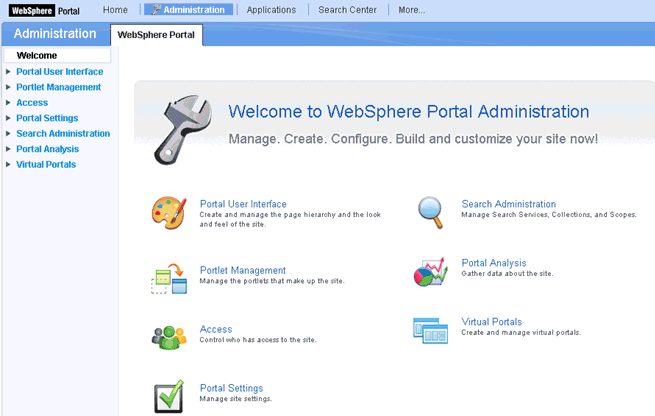Screen dimensions: 655x416
Task: Open the Search Administration link in main panel
Action: click(x=508, y=204)
